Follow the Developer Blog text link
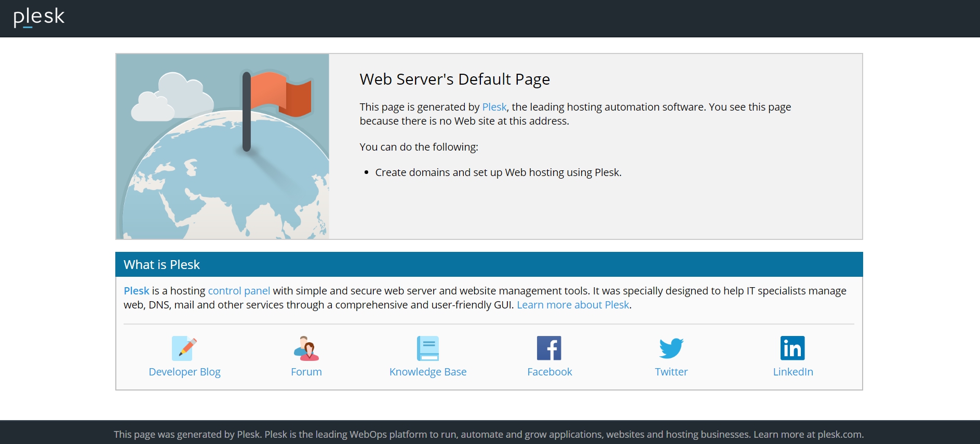The image size is (980, 444). (x=184, y=372)
